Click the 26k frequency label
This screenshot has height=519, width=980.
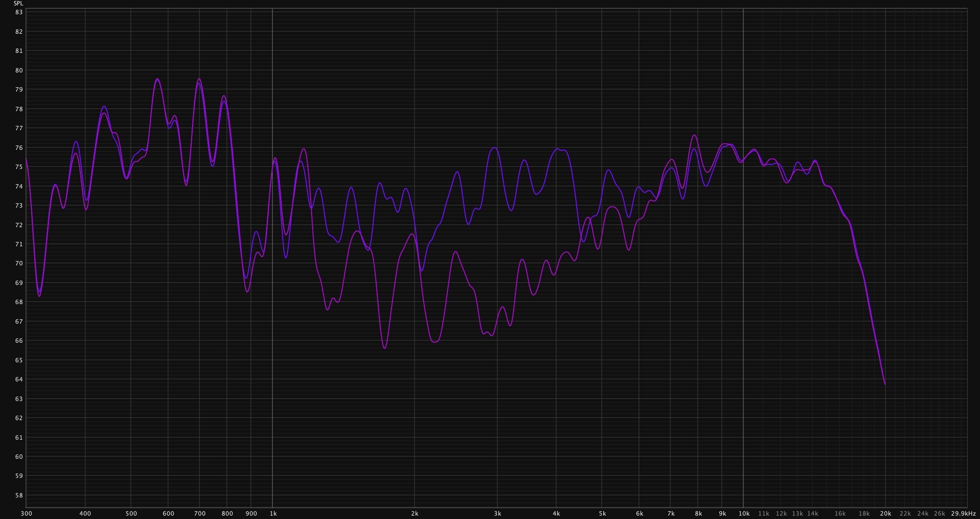pyautogui.click(x=939, y=514)
